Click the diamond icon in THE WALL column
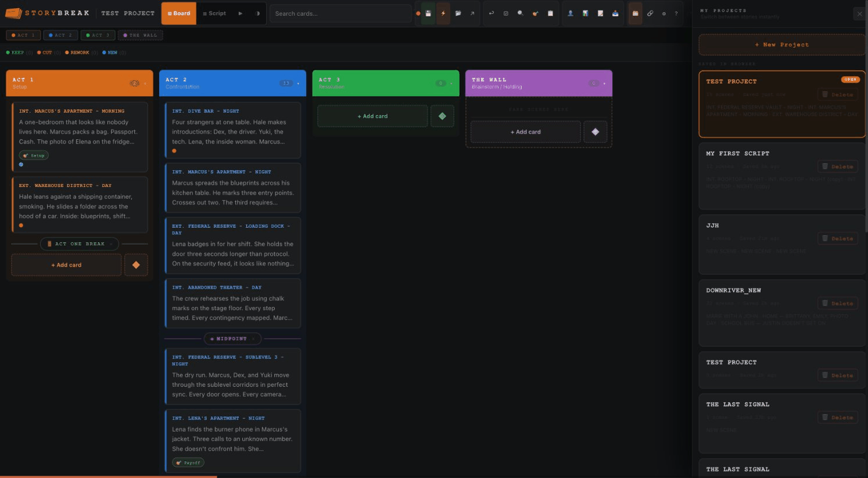 click(595, 132)
